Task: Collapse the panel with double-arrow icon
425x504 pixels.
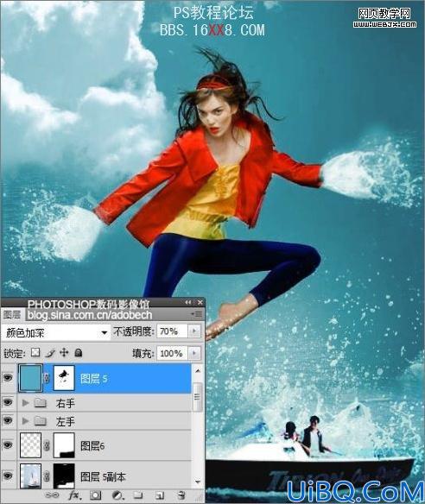Action: tap(188, 302)
